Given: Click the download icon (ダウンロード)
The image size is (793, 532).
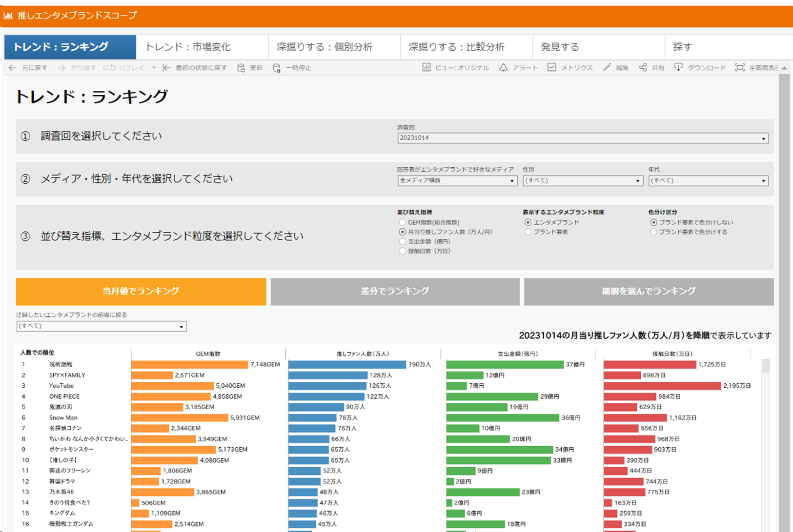Looking at the screenshot, I should pos(678,67).
